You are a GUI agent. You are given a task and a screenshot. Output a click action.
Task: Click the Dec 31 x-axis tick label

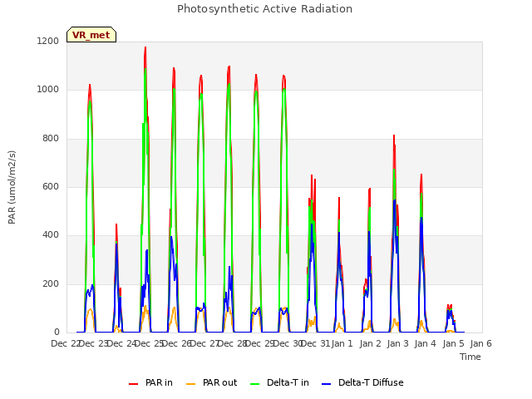click(x=316, y=343)
